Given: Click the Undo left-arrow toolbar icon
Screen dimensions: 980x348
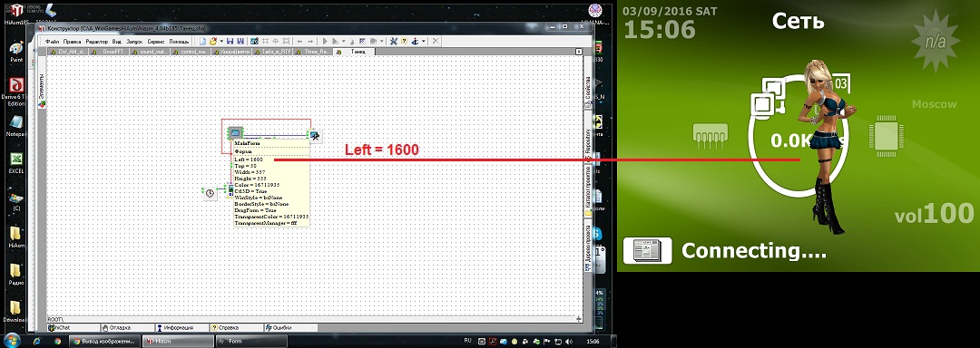Looking at the screenshot, I should [300, 41].
